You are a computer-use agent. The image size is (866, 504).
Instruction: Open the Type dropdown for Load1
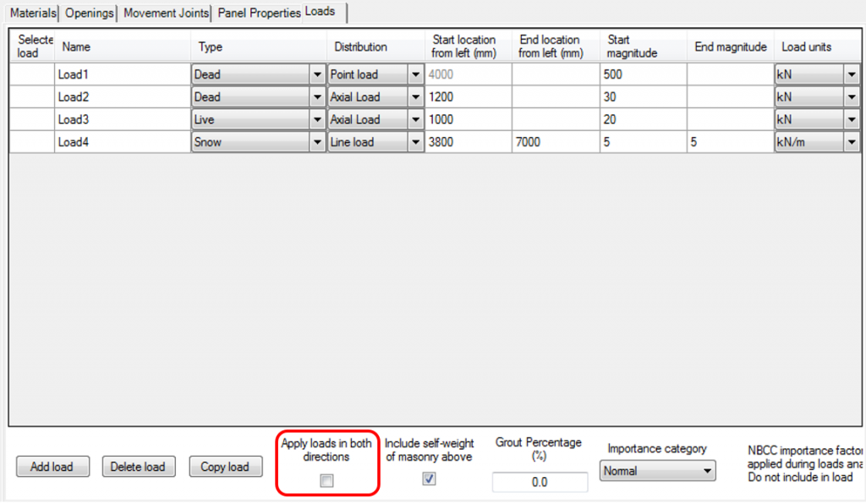point(317,74)
